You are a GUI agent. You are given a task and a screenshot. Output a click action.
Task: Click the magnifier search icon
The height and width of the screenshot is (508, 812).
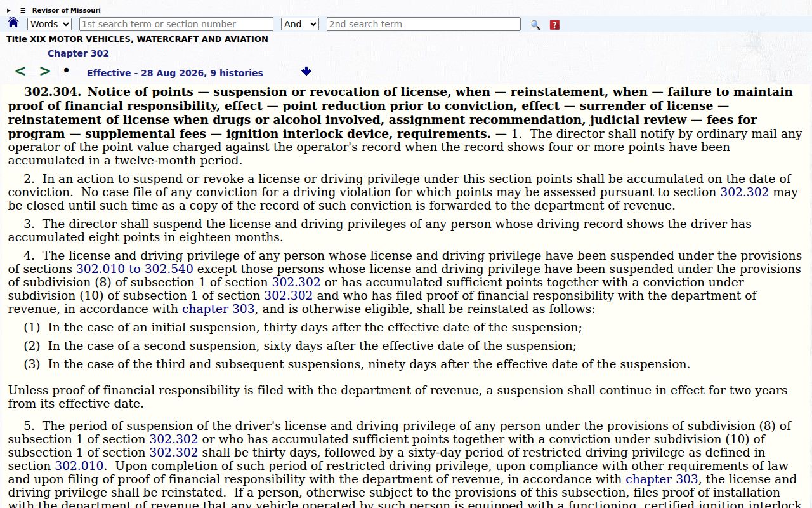[x=535, y=25]
